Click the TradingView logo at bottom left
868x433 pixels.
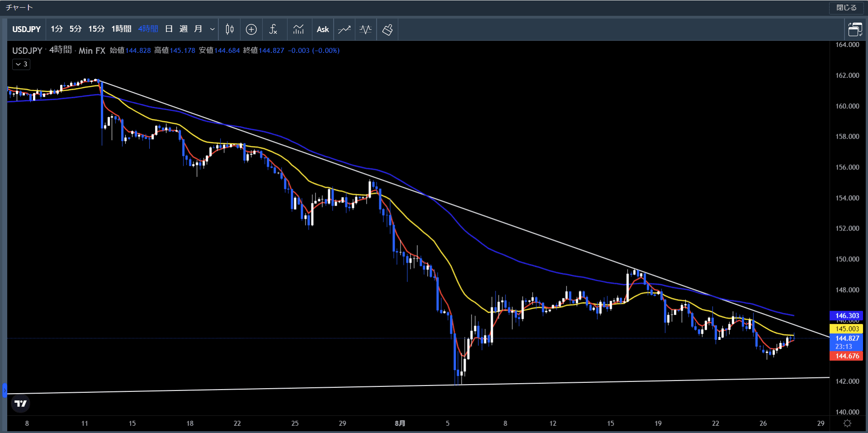[21, 404]
